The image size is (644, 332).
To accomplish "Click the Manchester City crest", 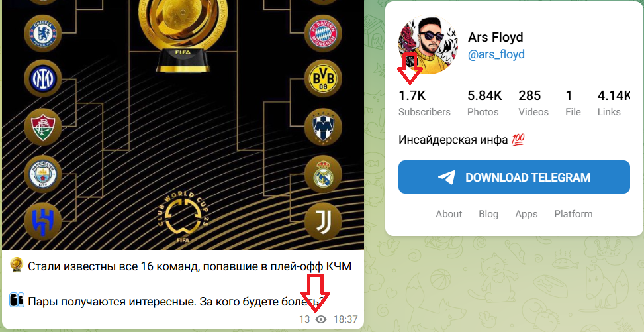I will click(43, 174).
